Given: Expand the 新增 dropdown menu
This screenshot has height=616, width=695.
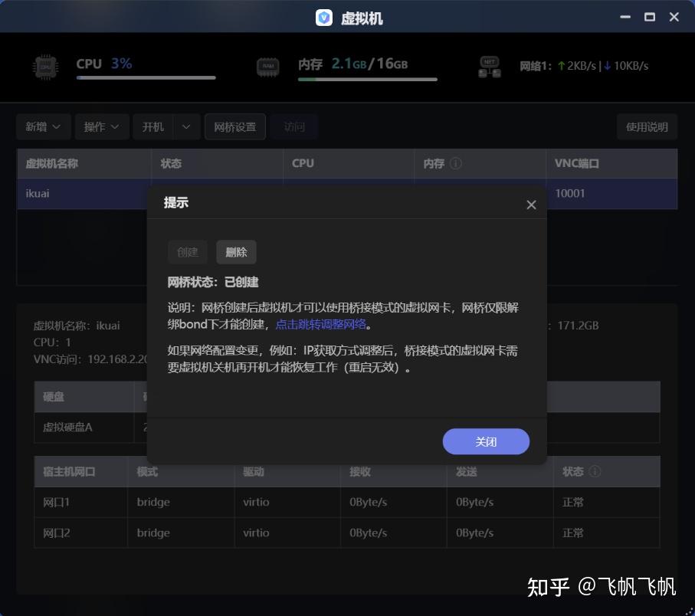Looking at the screenshot, I should point(43,126).
